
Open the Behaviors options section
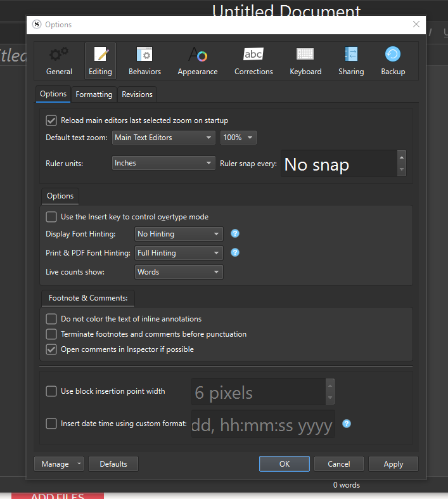(144, 61)
